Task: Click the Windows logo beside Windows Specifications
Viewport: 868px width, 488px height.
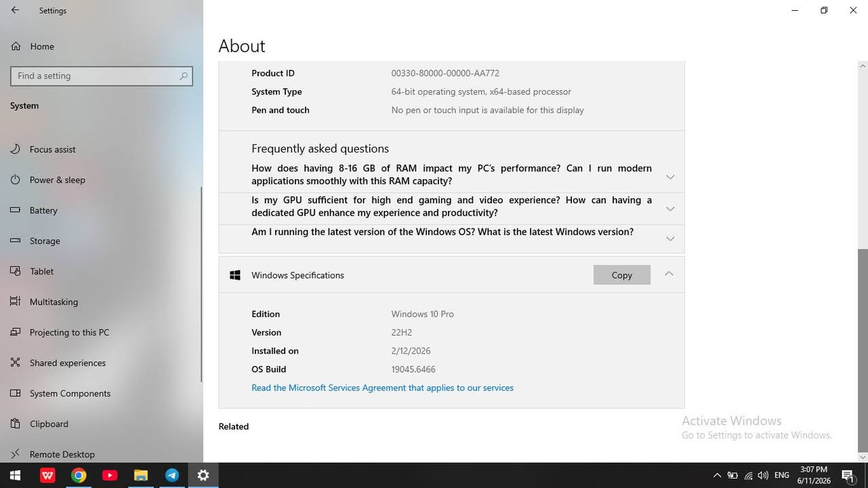Action: pyautogui.click(x=235, y=274)
